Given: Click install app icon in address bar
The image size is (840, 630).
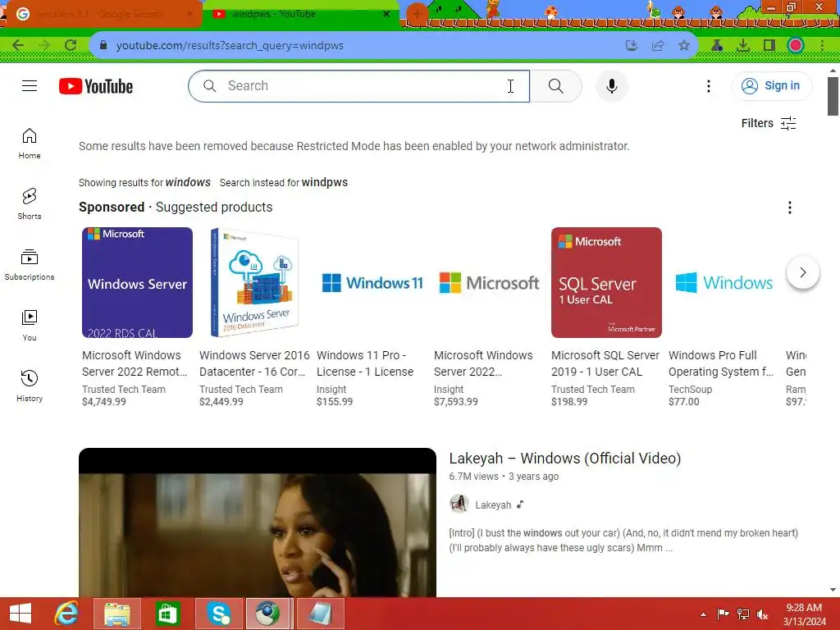Looking at the screenshot, I should pos(632,46).
